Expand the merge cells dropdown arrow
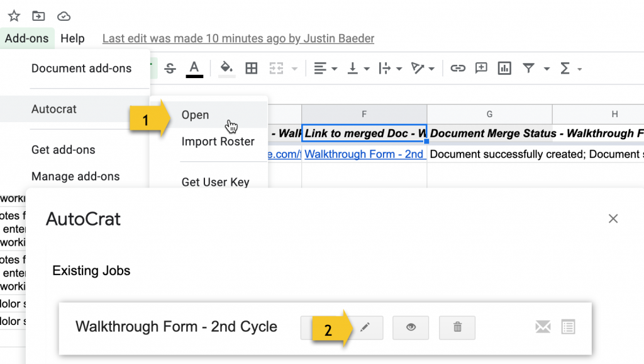This screenshot has height=364, width=644. pos(294,69)
